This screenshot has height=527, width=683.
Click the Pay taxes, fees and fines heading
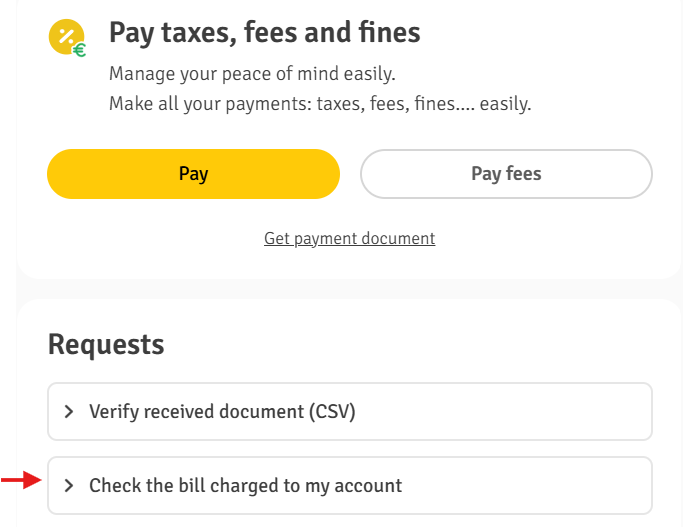[264, 33]
